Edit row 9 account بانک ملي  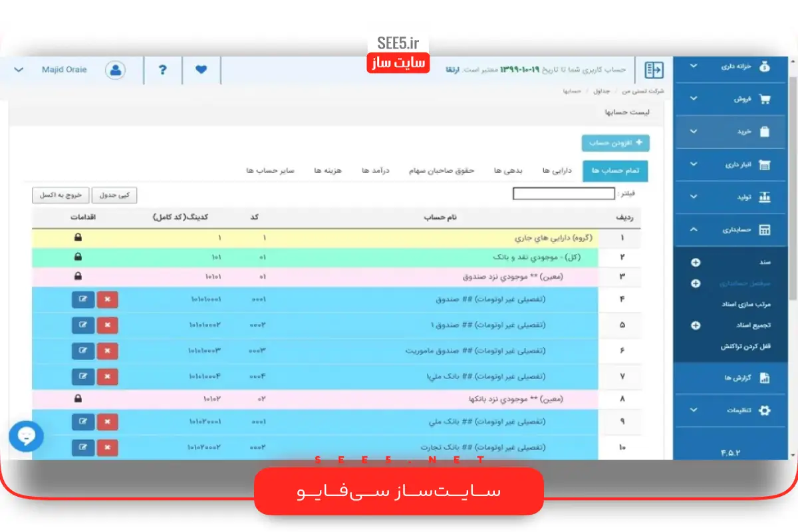82,422
